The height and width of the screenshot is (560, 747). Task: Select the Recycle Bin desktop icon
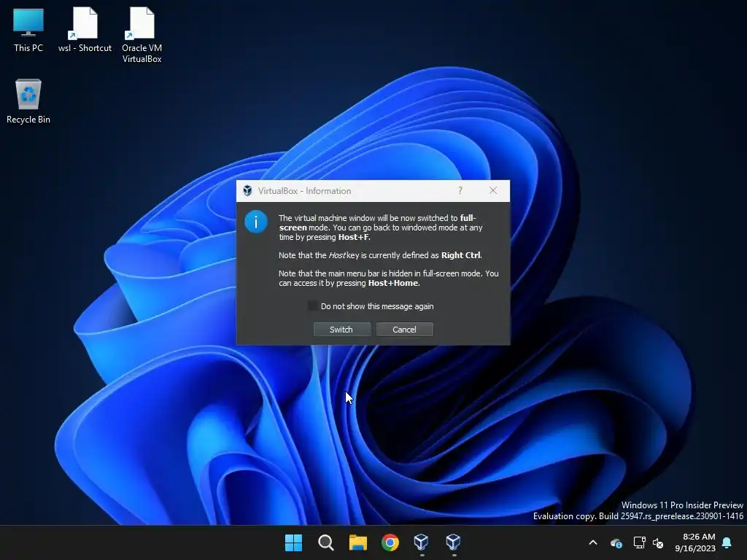(x=28, y=101)
